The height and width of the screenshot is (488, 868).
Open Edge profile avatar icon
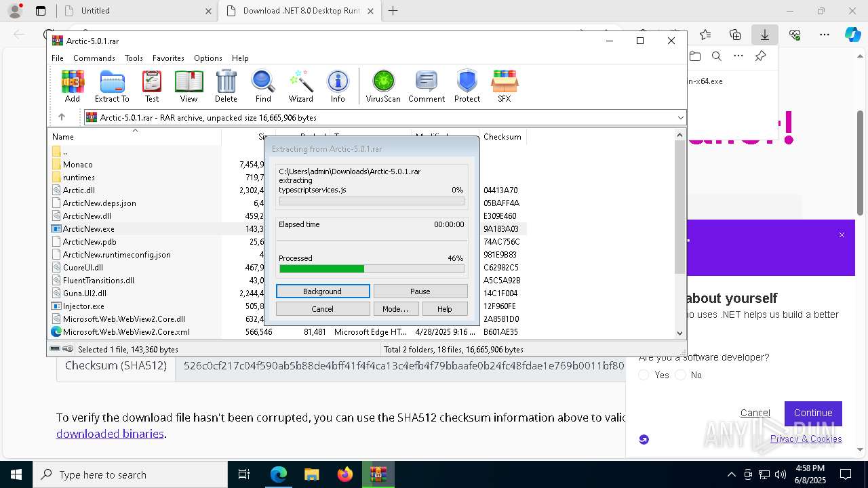tap(15, 11)
